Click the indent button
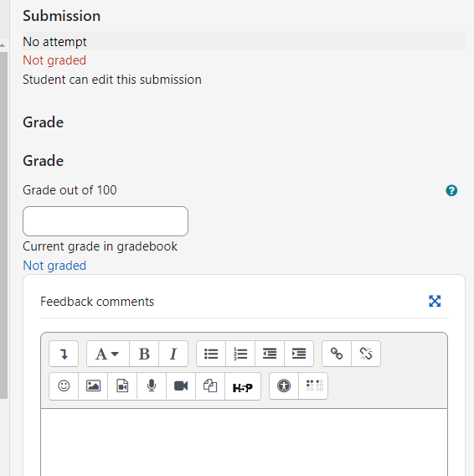The height and width of the screenshot is (476, 474). [x=299, y=354]
